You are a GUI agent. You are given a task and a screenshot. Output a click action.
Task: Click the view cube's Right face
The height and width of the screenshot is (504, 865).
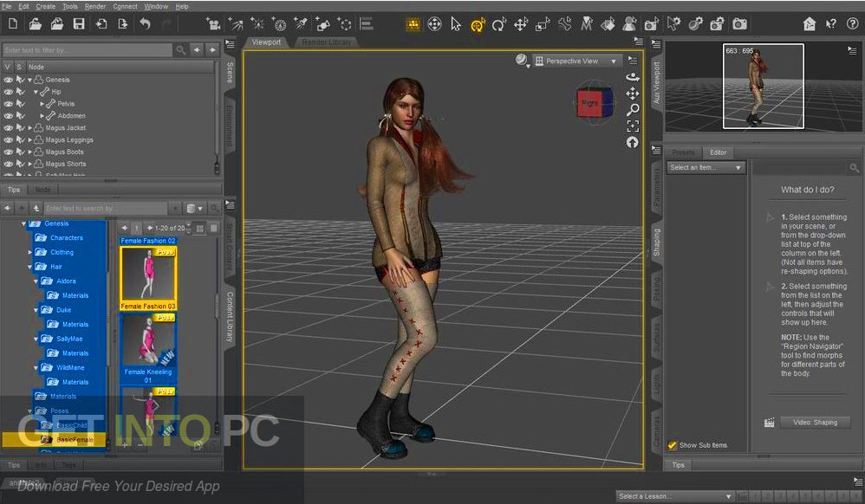(589, 103)
